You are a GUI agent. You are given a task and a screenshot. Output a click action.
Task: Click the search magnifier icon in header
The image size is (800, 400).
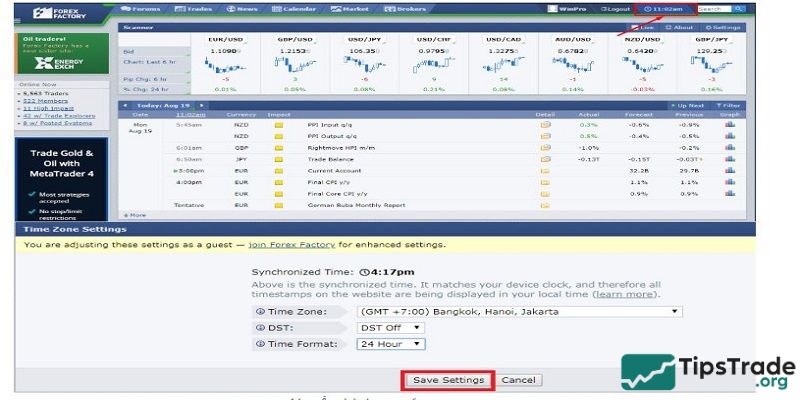(739, 9)
